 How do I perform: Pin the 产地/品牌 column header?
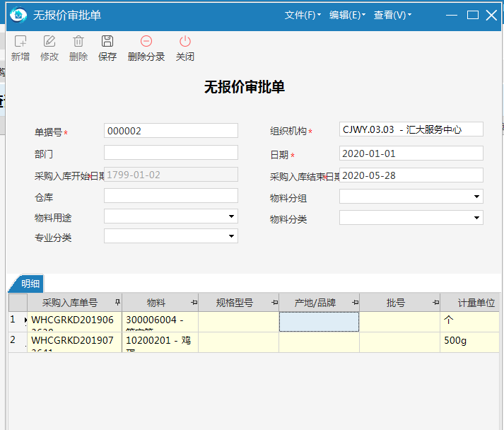point(355,302)
